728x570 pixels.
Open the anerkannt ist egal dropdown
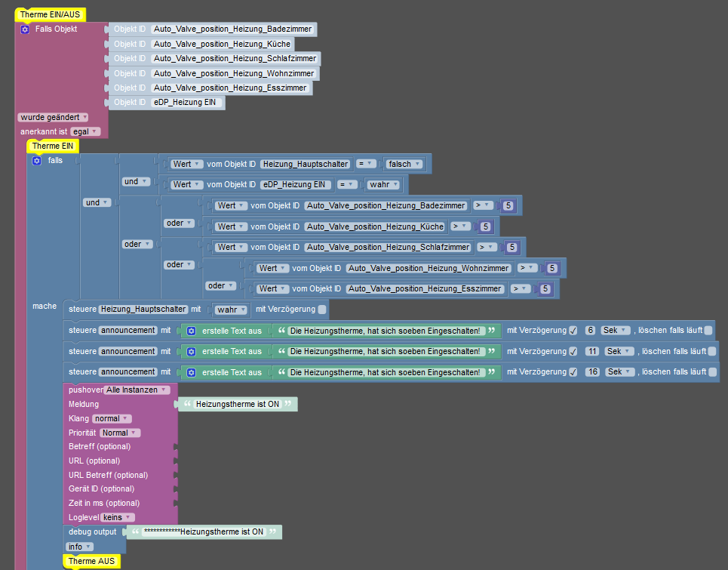coord(85,131)
